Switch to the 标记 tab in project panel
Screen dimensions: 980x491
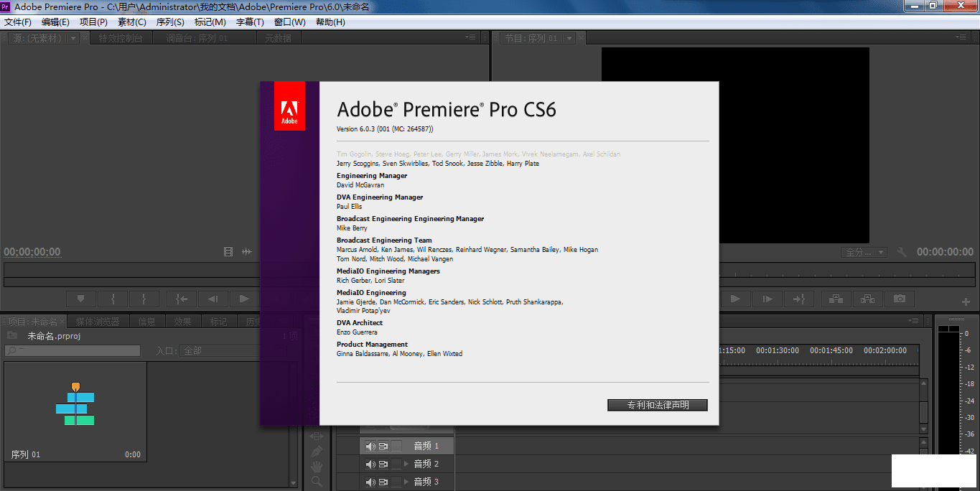click(x=219, y=322)
